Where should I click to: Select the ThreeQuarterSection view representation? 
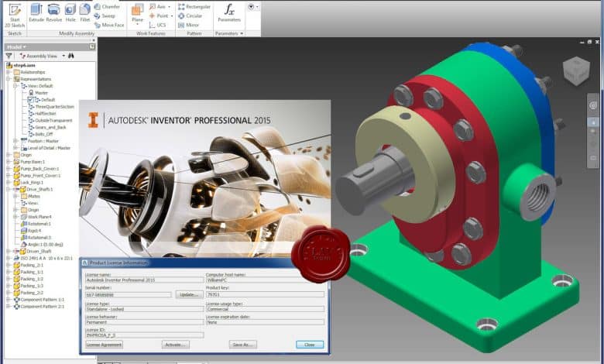[x=54, y=107]
